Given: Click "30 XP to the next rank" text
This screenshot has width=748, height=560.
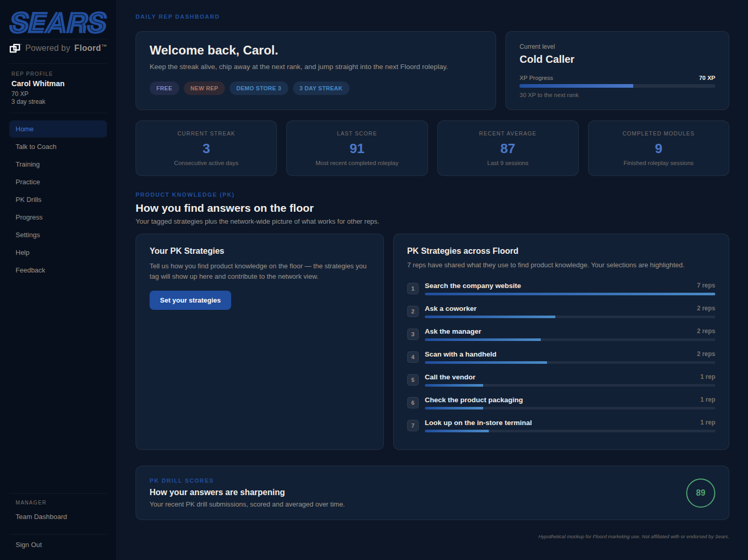Looking at the screenshot, I should coord(549,95).
